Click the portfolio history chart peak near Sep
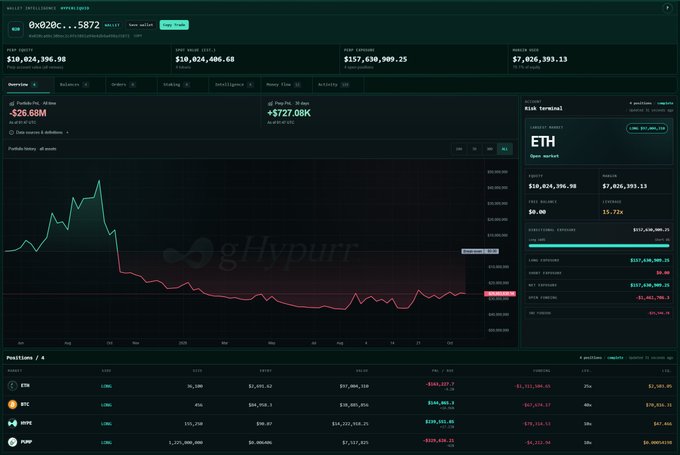 [x=99, y=180]
